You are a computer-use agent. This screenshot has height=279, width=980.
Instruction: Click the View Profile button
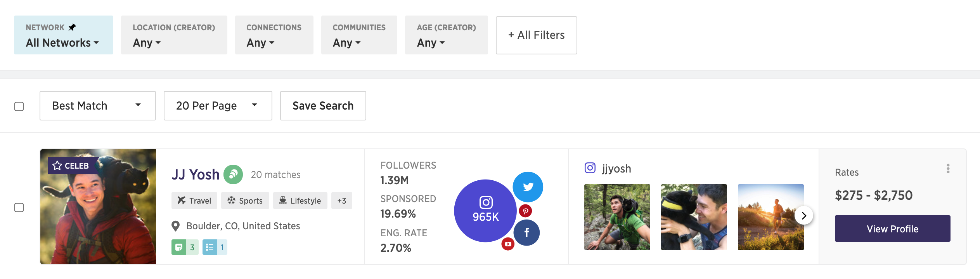(893, 228)
